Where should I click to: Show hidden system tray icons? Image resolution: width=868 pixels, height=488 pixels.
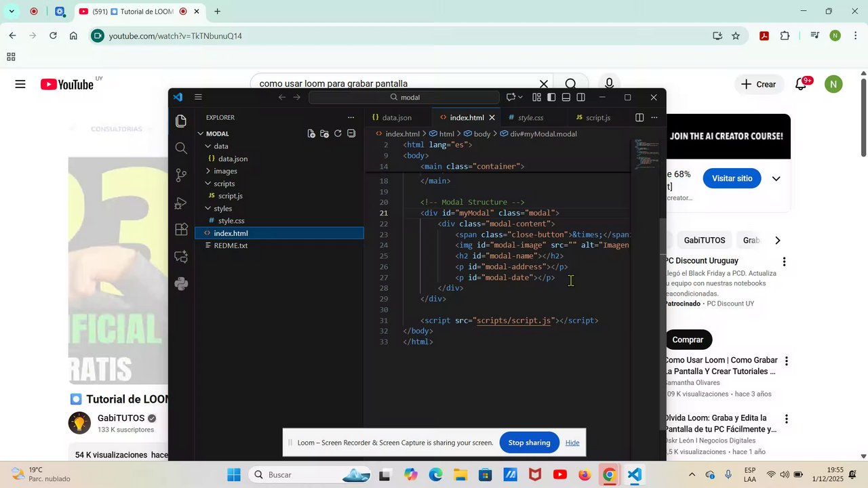click(692, 475)
